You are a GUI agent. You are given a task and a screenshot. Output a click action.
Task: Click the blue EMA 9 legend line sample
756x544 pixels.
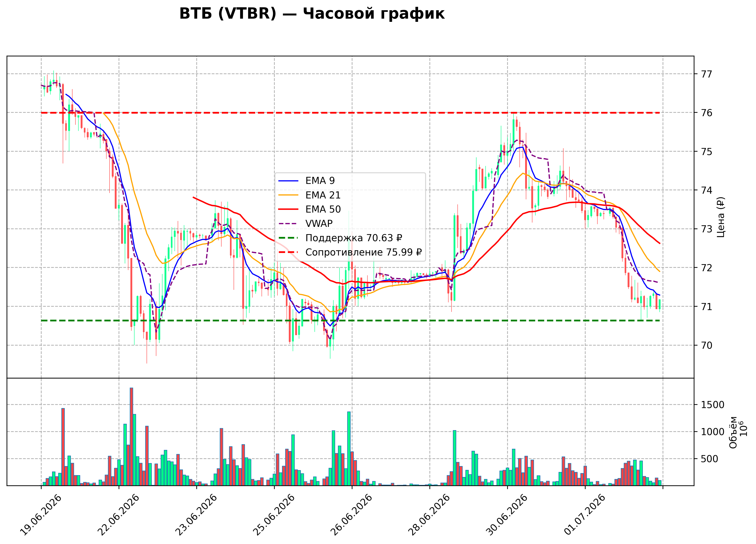[288, 181]
